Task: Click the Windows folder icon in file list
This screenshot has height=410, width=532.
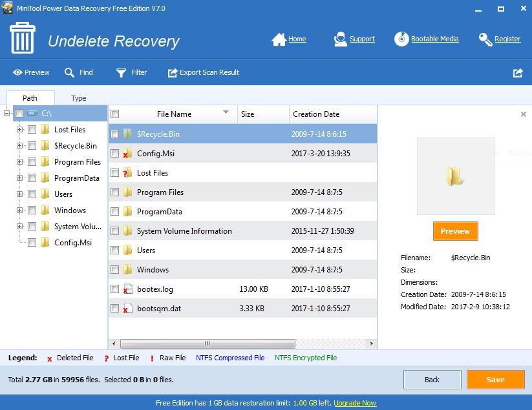Action: (127, 270)
